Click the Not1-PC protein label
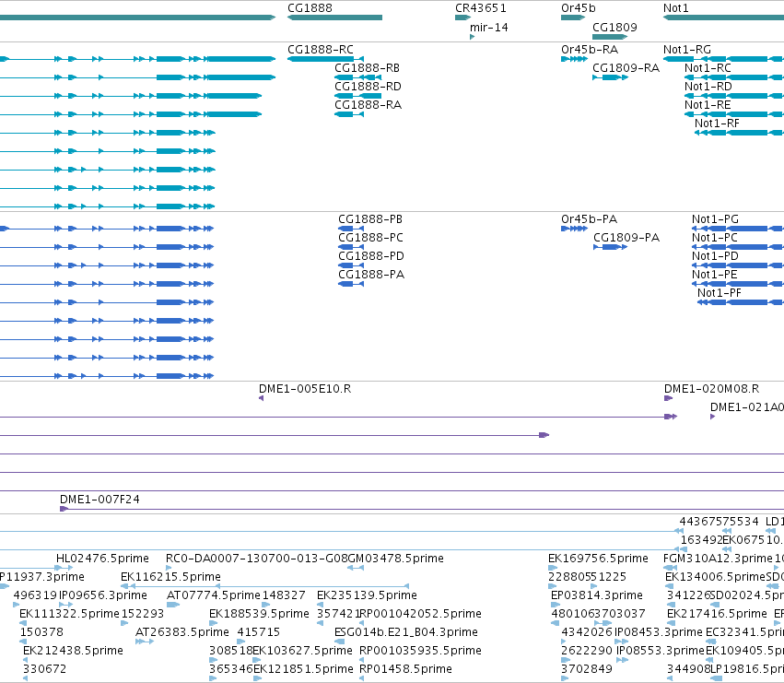The image size is (784, 683). pyautogui.click(x=715, y=238)
